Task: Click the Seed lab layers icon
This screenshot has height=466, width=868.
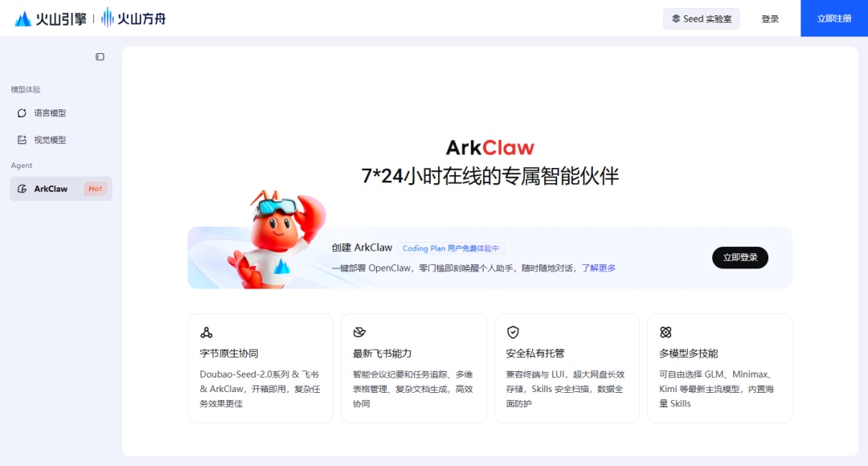Action: [676, 18]
